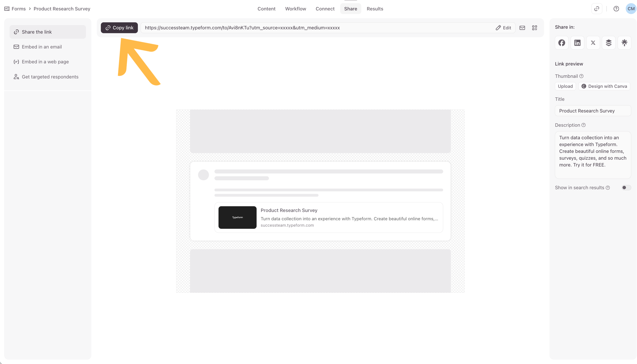
Task: Open the CM account avatar
Action: pos(631,9)
